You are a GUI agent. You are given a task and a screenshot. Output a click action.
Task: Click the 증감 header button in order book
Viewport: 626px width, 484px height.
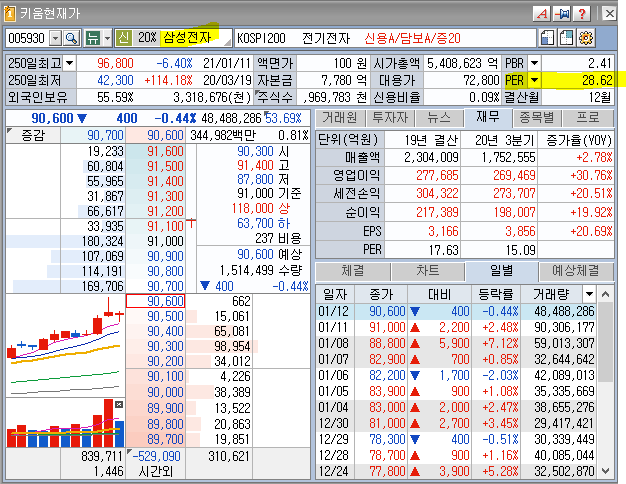tap(33, 135)
